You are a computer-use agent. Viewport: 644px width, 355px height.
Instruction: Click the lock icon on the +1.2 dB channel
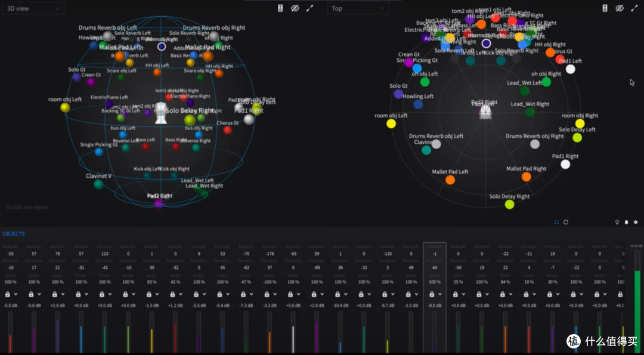tap(172, 294)
